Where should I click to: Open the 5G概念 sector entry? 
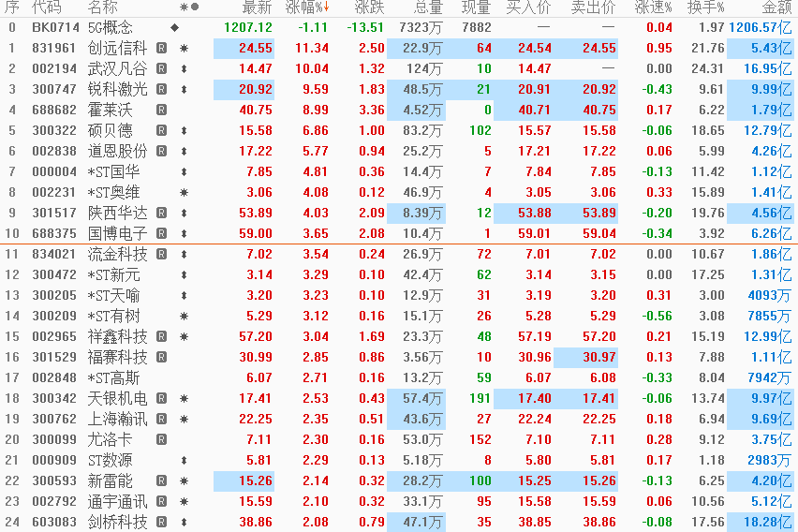coord(110,27)
